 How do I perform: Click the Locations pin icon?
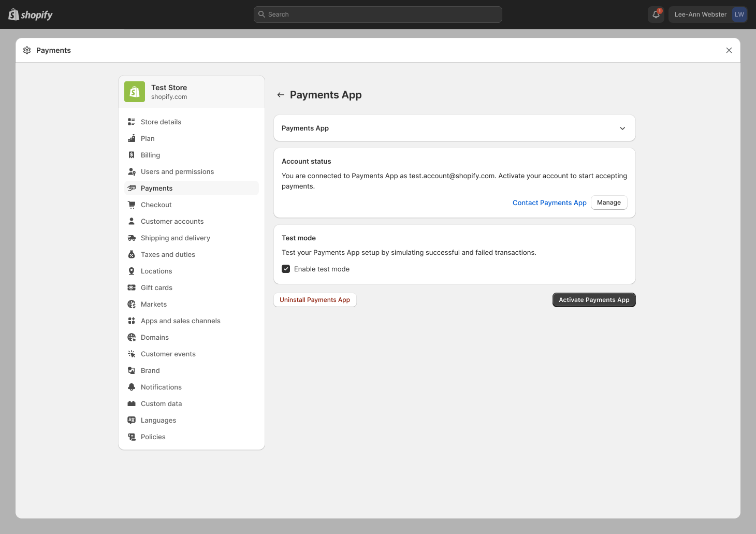pyautogui.click(x=132, y=271)
